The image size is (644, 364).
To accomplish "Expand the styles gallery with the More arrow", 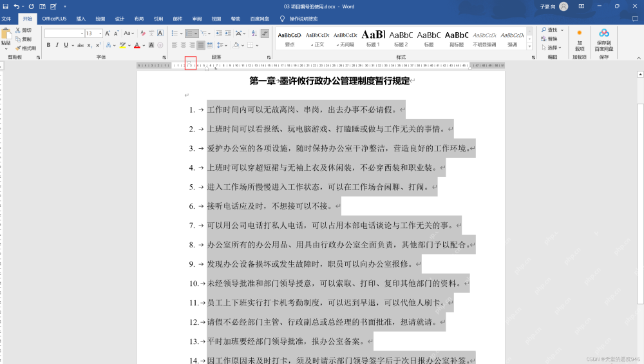I will tap(529, 48).
